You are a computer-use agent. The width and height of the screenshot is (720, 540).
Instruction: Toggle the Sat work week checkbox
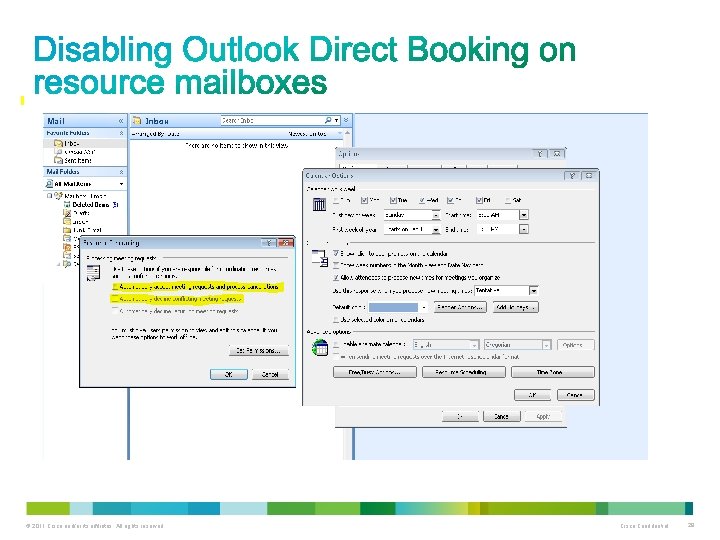[x=507, y=200]
